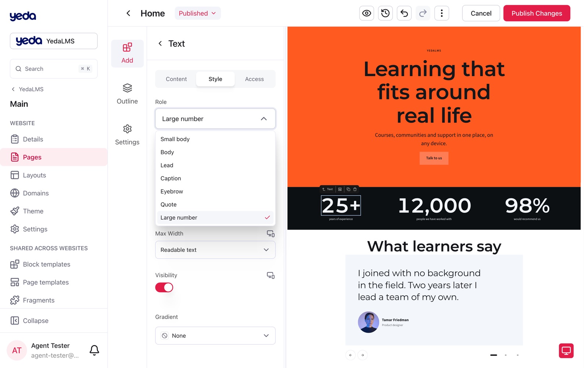Switch device preview using red monitor button
This screenshot has height=368, width=588.
point(566,350)
